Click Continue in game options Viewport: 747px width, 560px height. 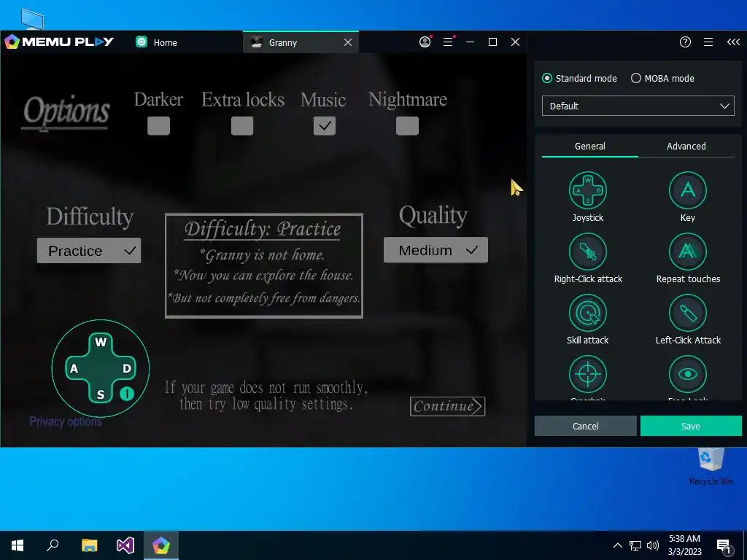click(447, 406)
